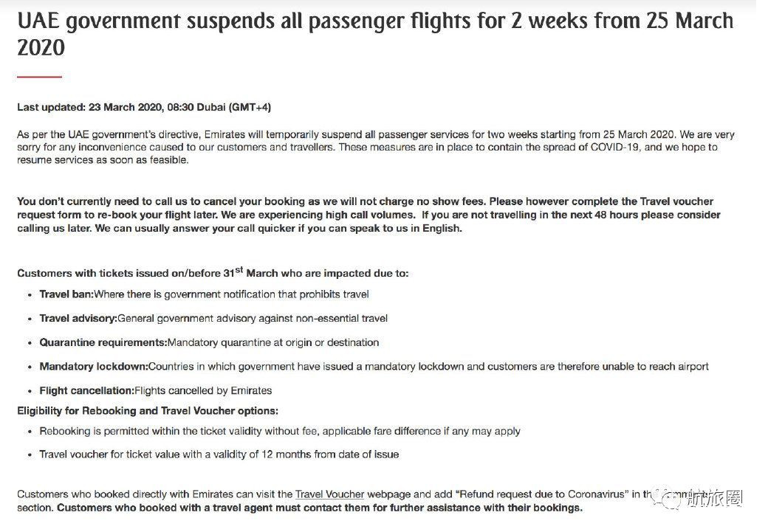Click the bold no show fees paragraph
Screen dimensions: 768x532
251,201
